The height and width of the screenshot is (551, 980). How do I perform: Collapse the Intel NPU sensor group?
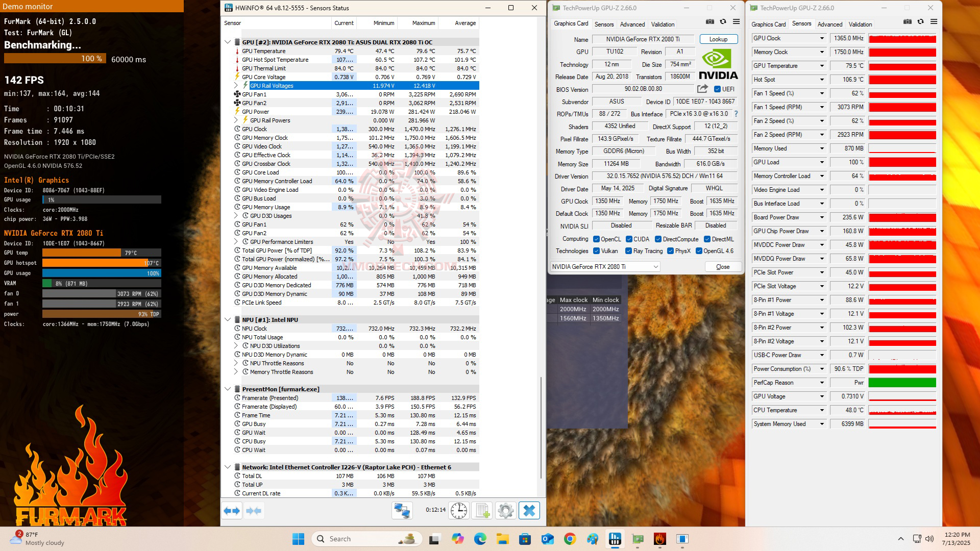coord(228,320)
